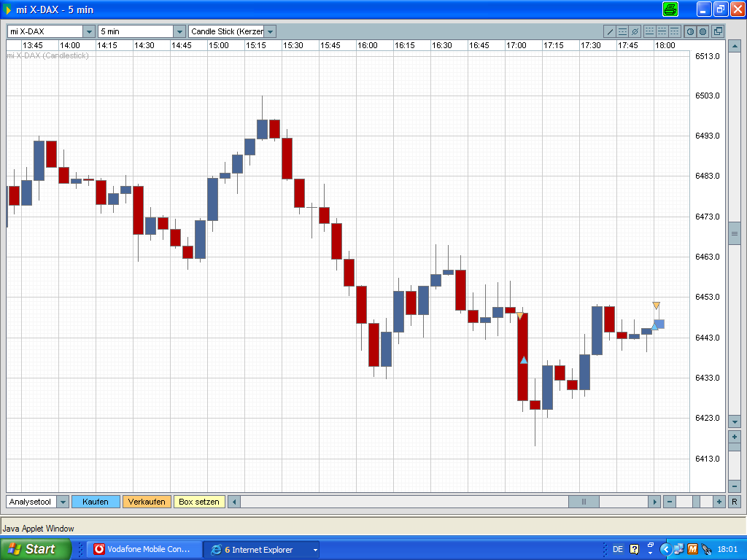
Task: Click the Verkaufen (sell) button
Action: click(146, 502)
